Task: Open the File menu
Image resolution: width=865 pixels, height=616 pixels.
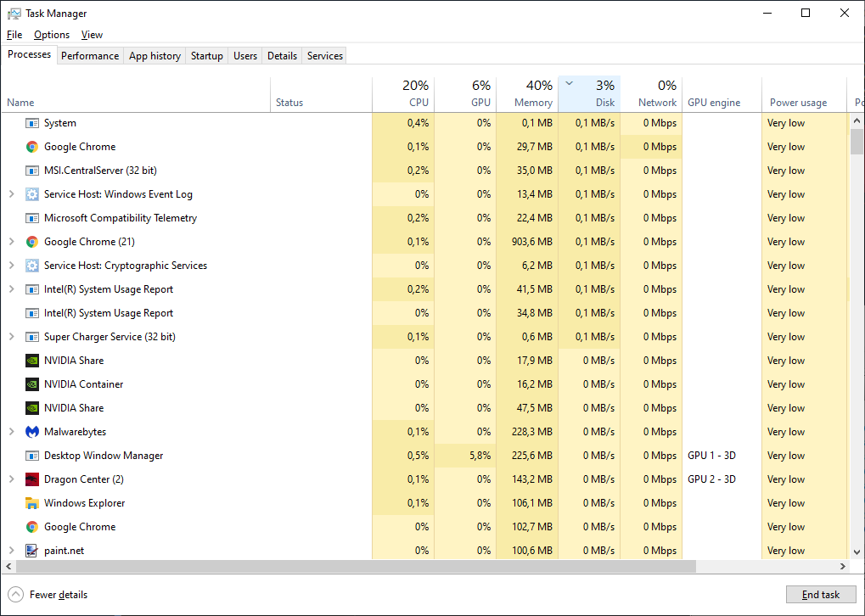Action: coord(14,35)
